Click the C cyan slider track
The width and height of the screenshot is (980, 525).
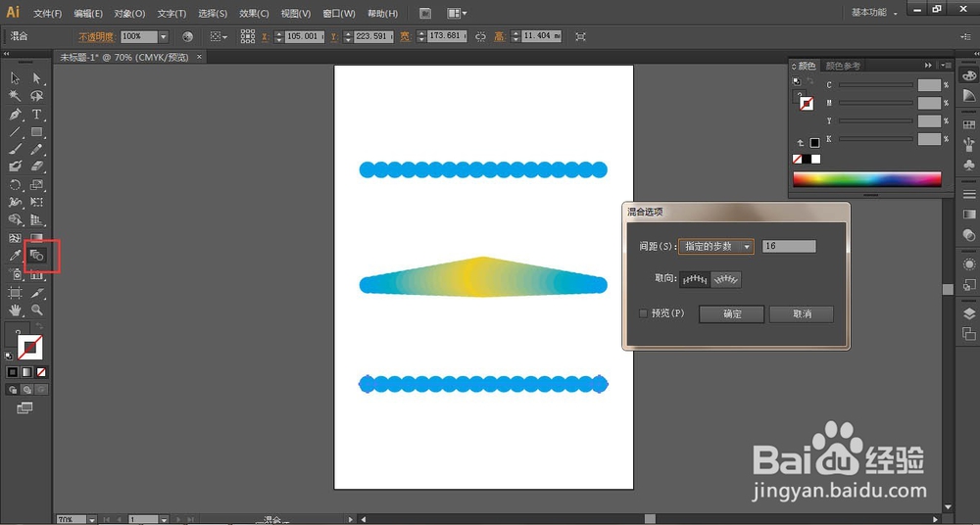click(x=875, y=84)
